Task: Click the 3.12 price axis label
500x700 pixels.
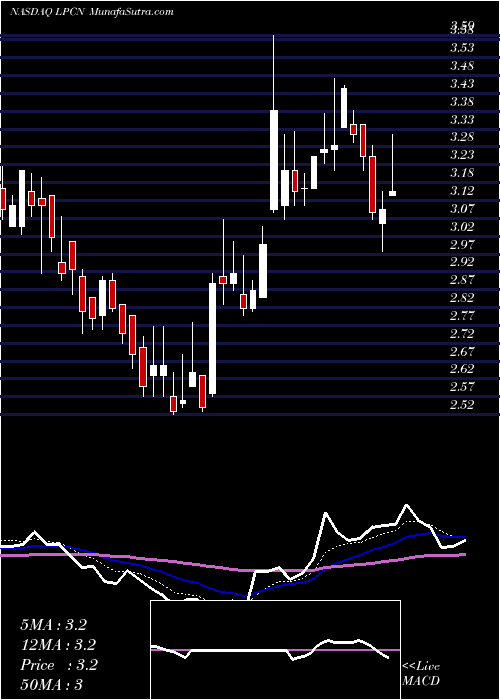Action: coord(462,191)
